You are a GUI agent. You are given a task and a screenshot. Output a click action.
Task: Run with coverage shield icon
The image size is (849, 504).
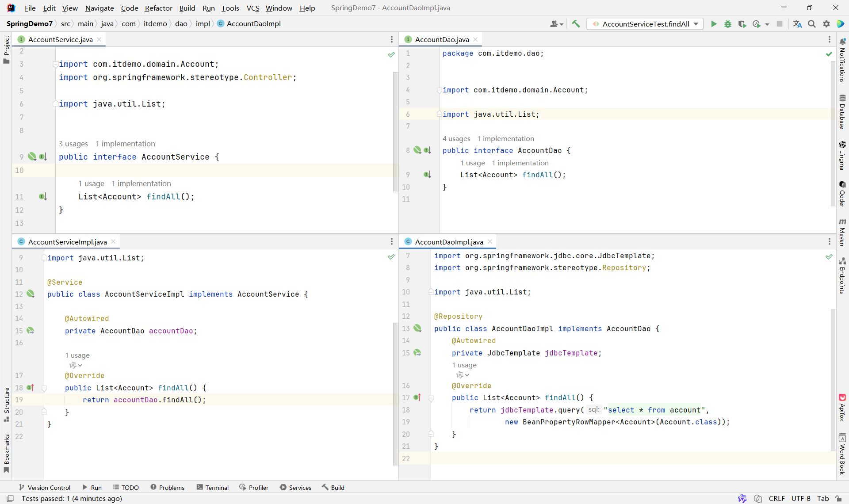pyautogui.click(x=742, y=24)
